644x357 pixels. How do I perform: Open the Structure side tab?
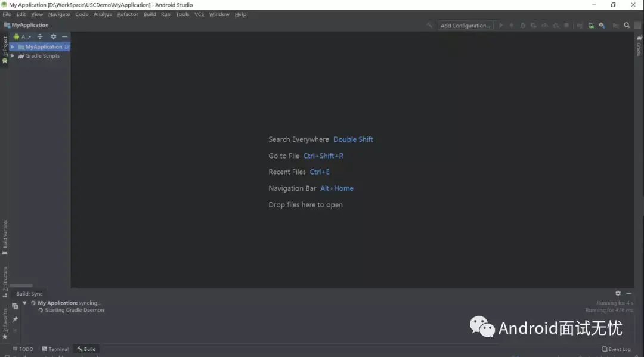point(5,282)
